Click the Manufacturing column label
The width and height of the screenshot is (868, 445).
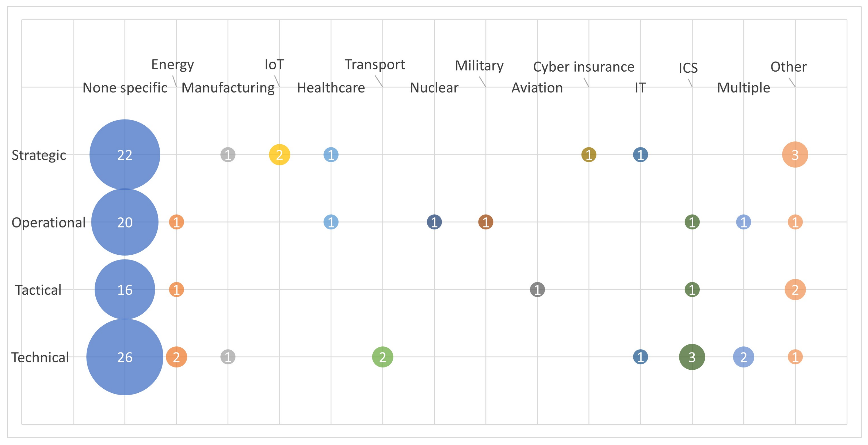(x=228, y=87)
